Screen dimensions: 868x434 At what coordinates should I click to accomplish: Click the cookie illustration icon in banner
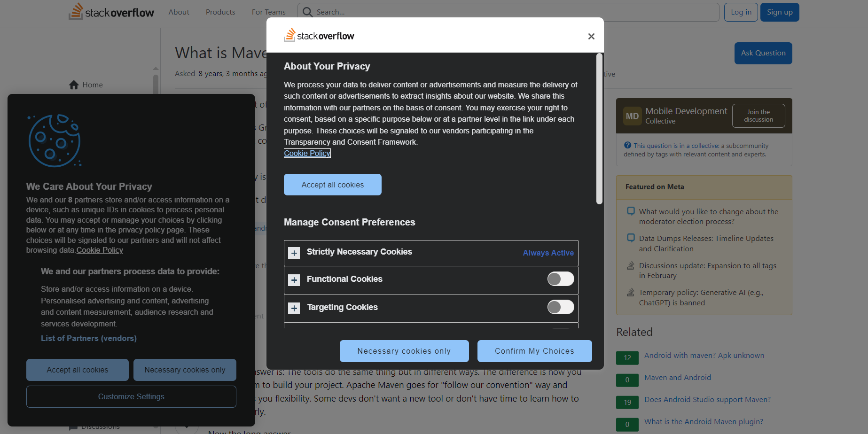tap(55, 140)
